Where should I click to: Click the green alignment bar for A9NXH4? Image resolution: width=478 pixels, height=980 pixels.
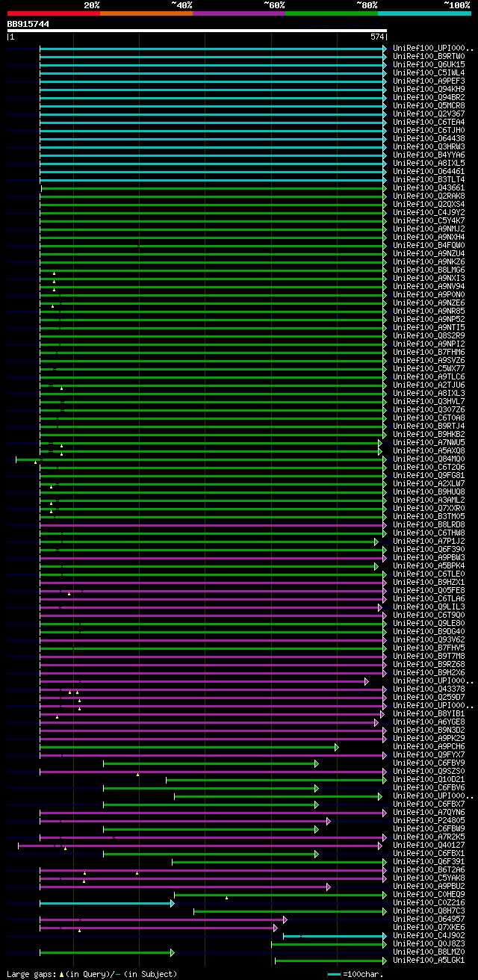point(213,237)
